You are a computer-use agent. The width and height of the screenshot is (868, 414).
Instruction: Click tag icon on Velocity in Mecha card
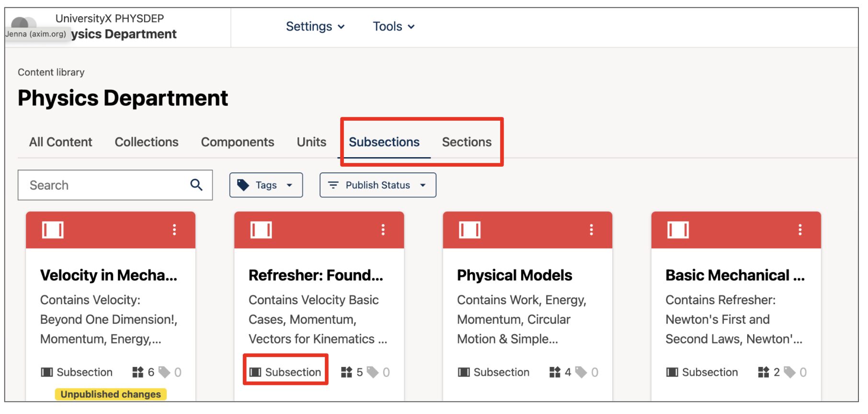point(164,372)
